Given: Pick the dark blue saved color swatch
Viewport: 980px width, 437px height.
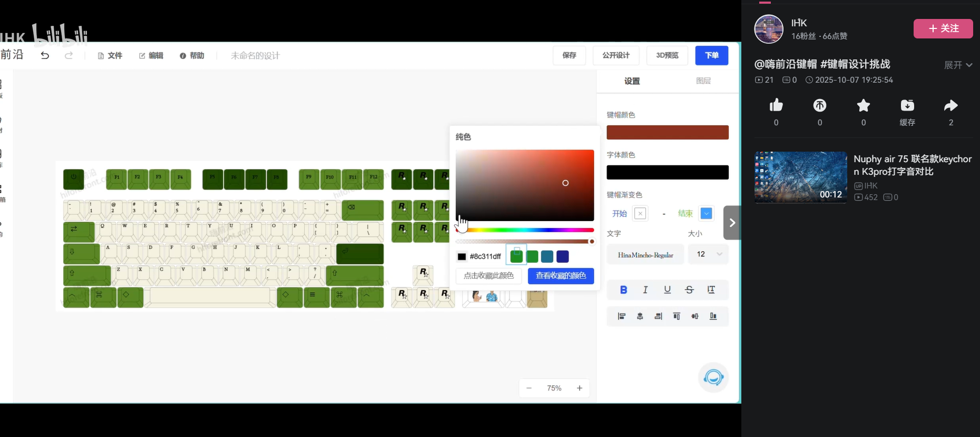Looking at the screenshot, I should click(x=563, y=256).
